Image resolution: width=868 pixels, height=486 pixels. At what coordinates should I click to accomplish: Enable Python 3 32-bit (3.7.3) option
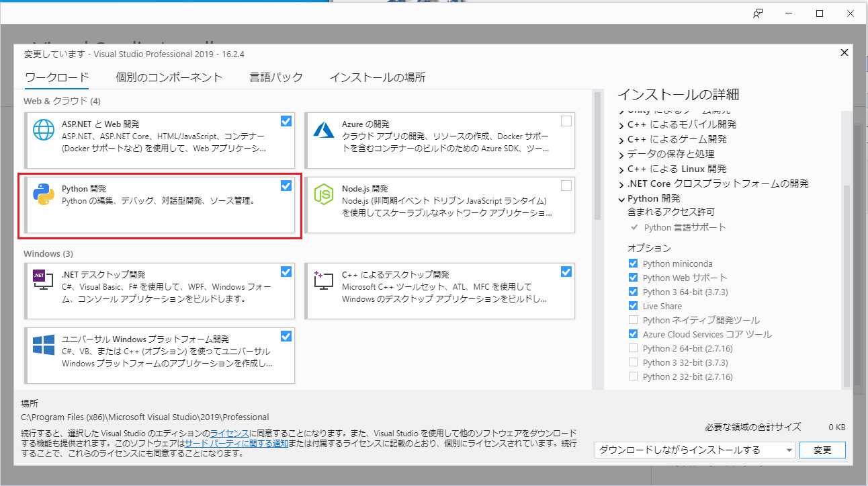(633, 362)
